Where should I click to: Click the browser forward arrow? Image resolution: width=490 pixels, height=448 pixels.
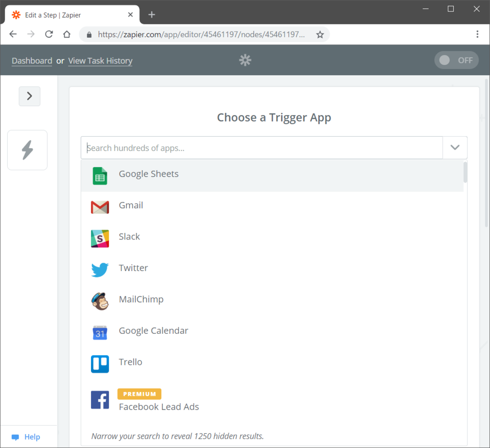(31, 34)
